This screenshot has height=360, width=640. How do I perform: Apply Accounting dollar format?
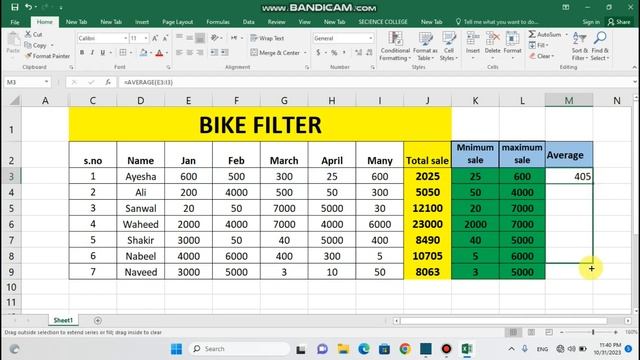[x=318, y=53]
